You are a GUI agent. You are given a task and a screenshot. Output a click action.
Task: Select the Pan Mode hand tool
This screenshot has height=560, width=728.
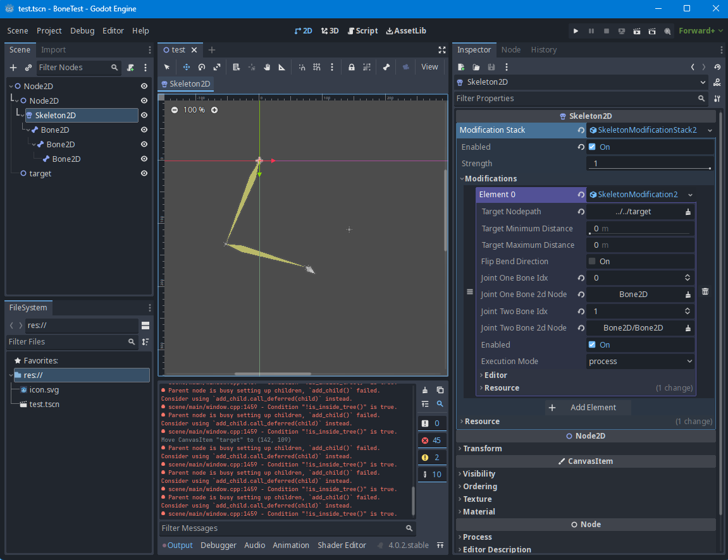(x=267, y=67)
